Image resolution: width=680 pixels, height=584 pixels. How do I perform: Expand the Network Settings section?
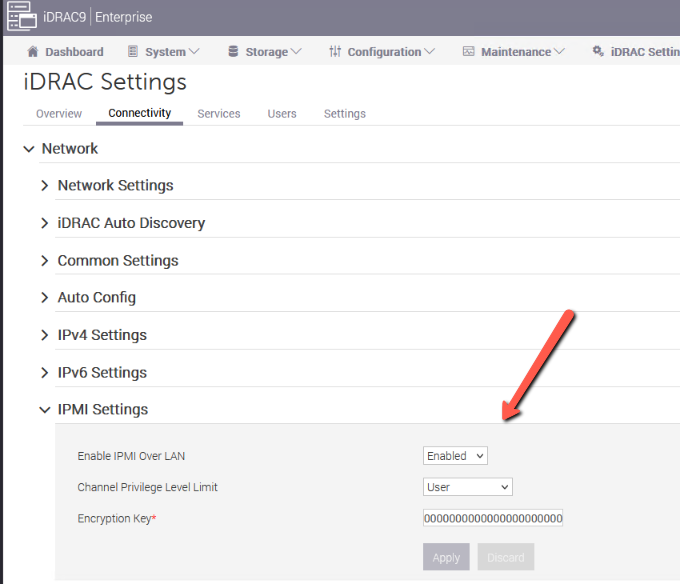(44, 186)
